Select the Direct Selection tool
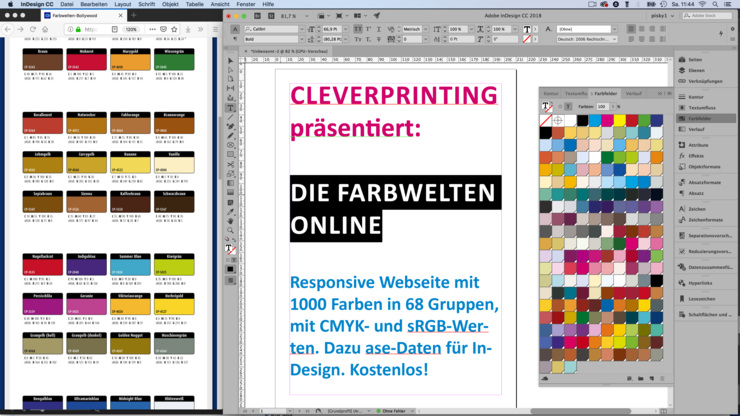Screen dimensions: 740x416 230,70
